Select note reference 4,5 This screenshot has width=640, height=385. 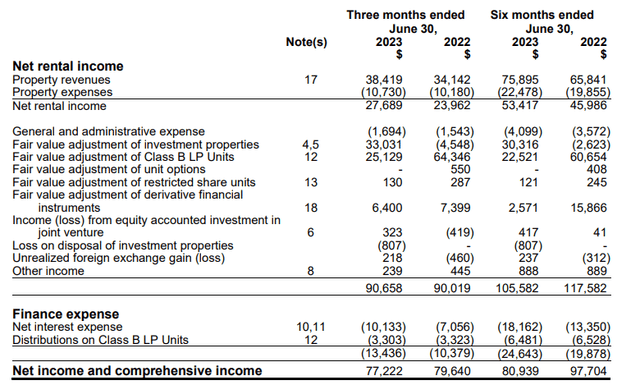311,145
